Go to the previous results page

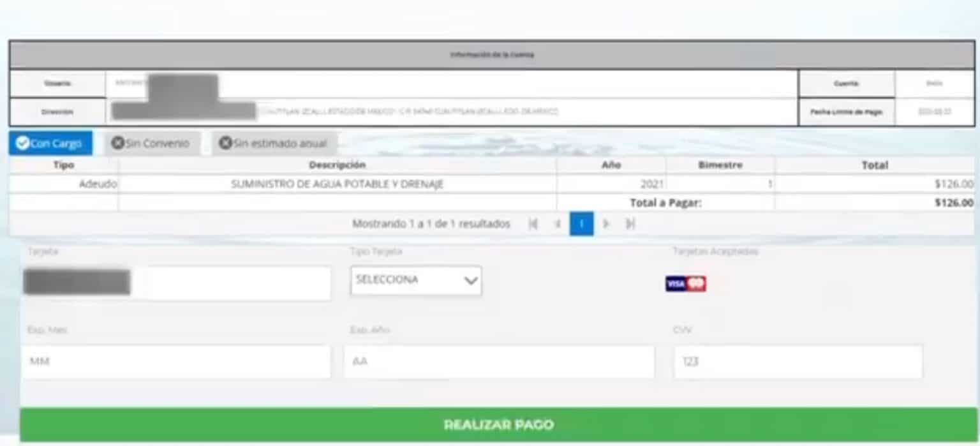coord(558,224)
